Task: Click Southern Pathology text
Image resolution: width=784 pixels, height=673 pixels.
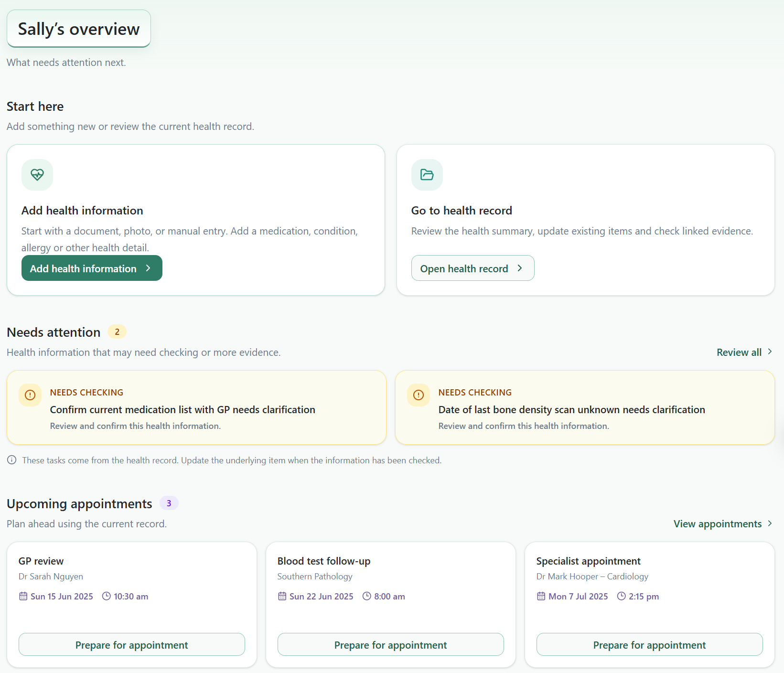Action: coord(315,577)
